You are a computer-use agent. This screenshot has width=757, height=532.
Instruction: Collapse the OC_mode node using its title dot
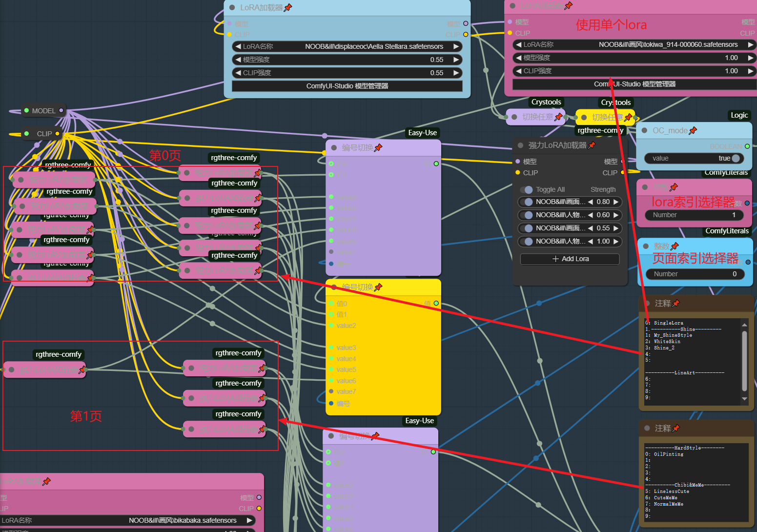coord(644,130)
